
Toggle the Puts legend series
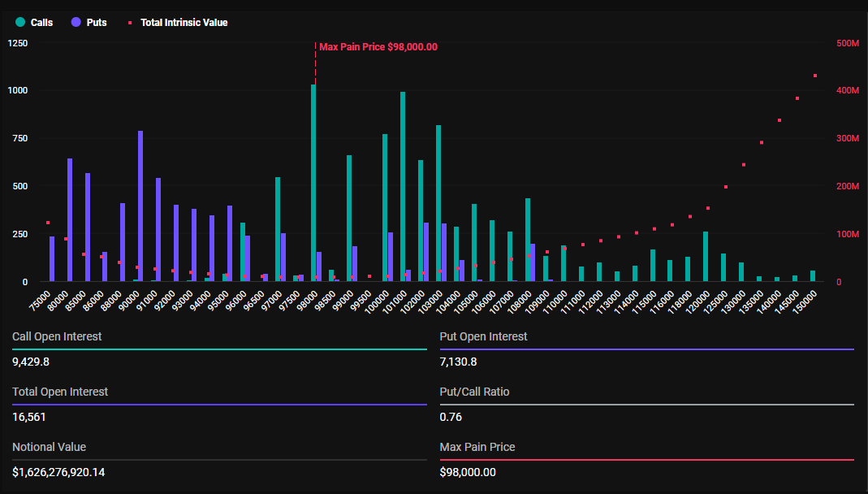click(89, 23)
